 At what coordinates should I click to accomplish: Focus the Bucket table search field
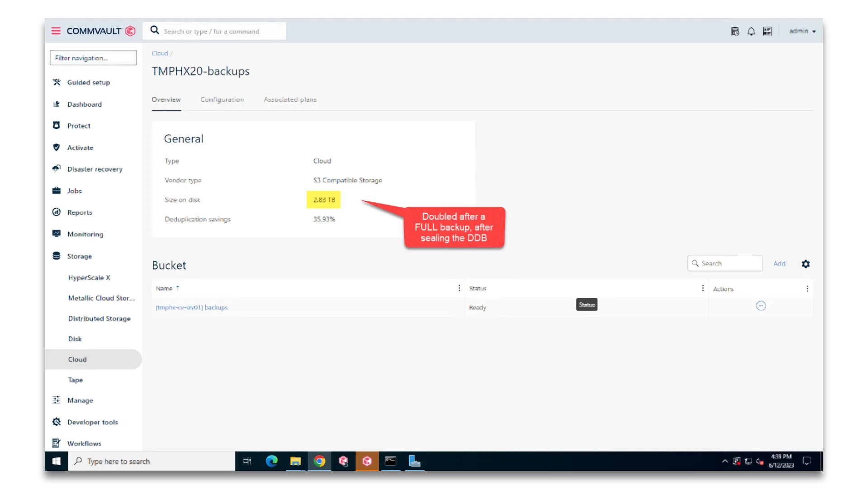[725, 263]
